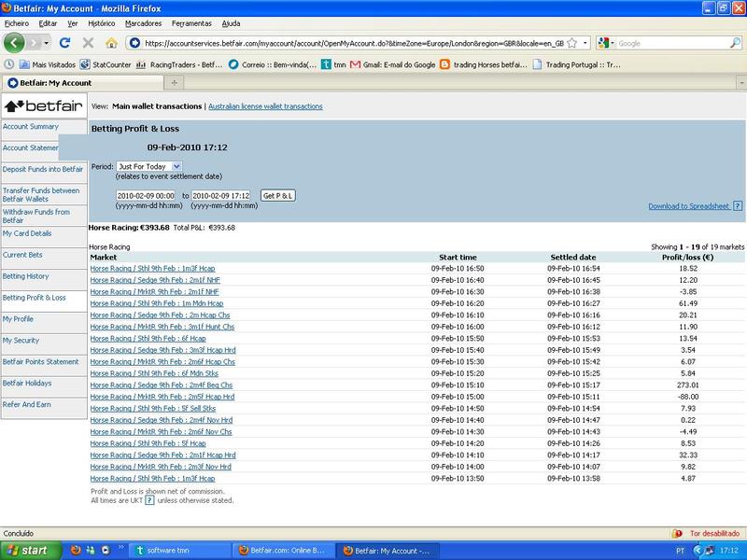
Task: Click the search magnifier in Google box
Action: (735, 43)
